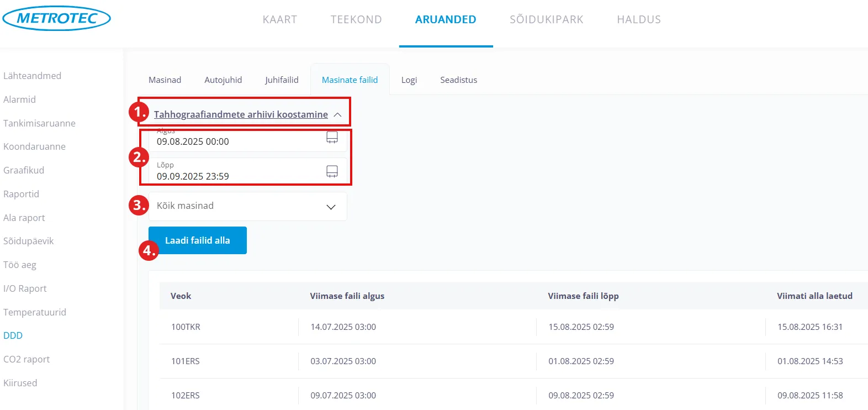The height and width of the screenshot is (410, 868).
Task: Open Tankimisaruanne in the sidebar
Action: click(x=39, y=123)
